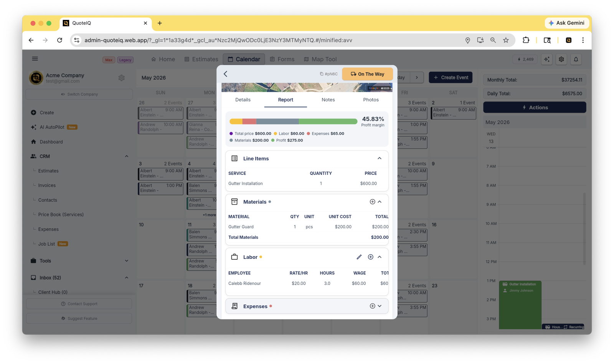Open company settings gear beside Acme Company
This screenshot has width=614, height=364.
(x=122, y=78)
